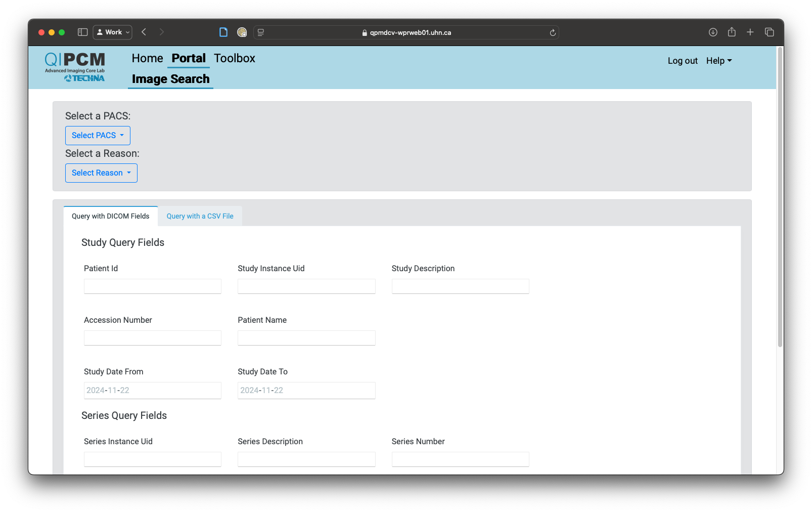Open the Downloads icon
Image resolution: width=812 pixels, height=512 pixels.
coord(713,32)
